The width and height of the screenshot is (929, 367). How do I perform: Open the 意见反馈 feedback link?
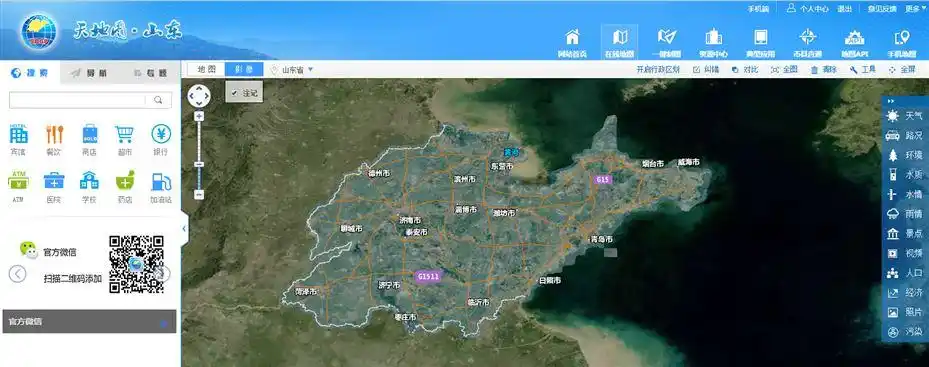(x=882, y=9)
